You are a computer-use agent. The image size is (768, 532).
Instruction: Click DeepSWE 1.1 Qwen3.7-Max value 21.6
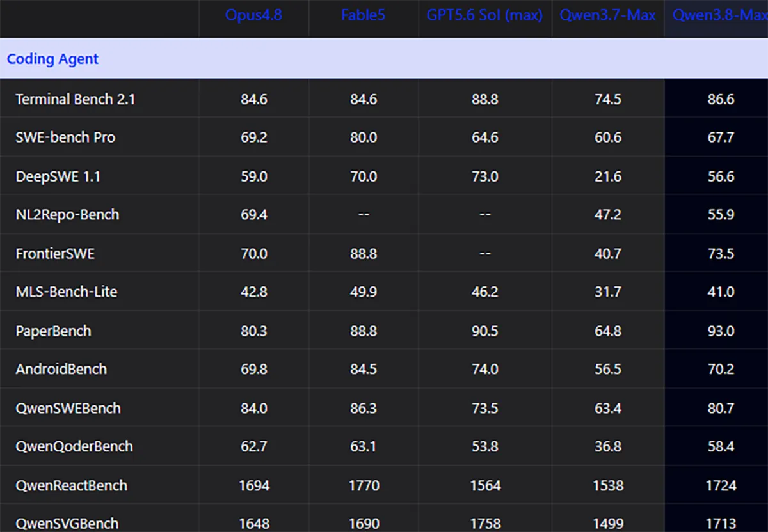click(x=608, y=176)
